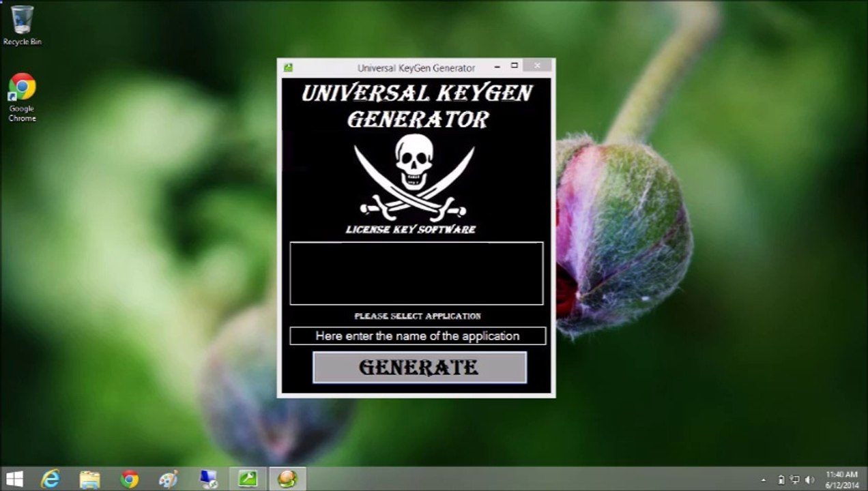Click the KeyGen window title bar icon
868x491 pixels.
tap(289, 68)
